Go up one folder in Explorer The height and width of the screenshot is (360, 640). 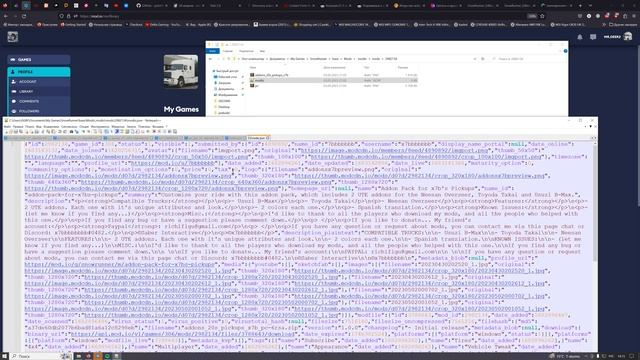(x=229, y=59)
